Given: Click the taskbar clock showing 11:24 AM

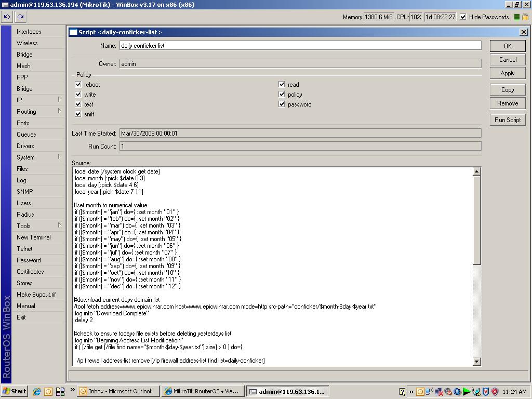Looking at the screenshot, I should point(515,392).
